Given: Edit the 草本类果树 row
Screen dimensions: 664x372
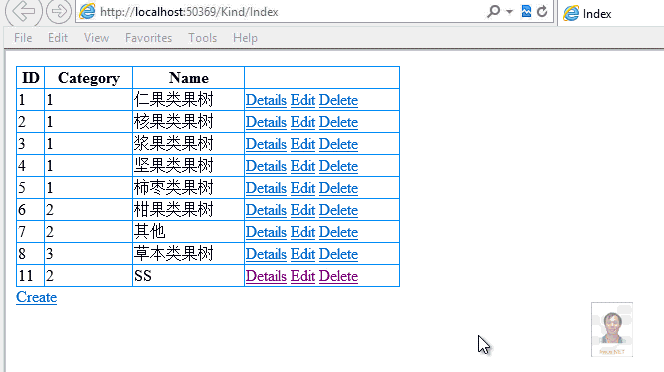Looking at the screenshot, I should coord(302,254).
